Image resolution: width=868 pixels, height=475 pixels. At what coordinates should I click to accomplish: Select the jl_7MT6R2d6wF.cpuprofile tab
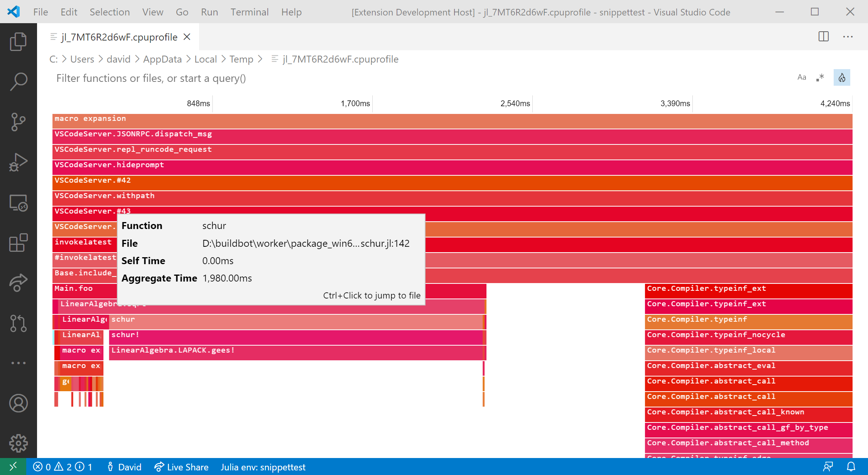click(119, 37)
